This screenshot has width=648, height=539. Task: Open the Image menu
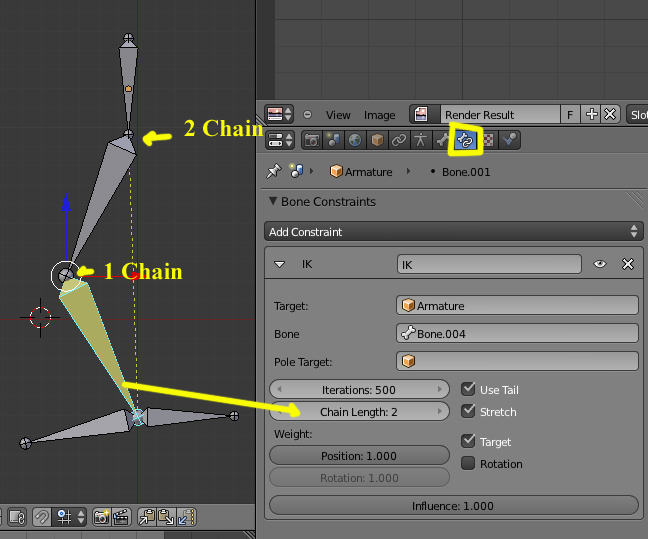379,115
